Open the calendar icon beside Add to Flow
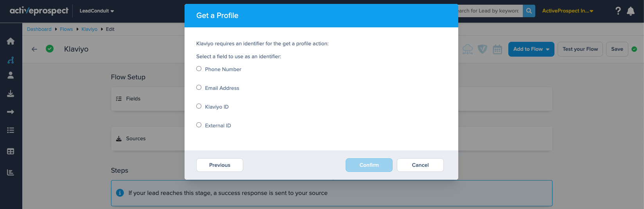Screen dimensions: 644x209 coord(497,49)
